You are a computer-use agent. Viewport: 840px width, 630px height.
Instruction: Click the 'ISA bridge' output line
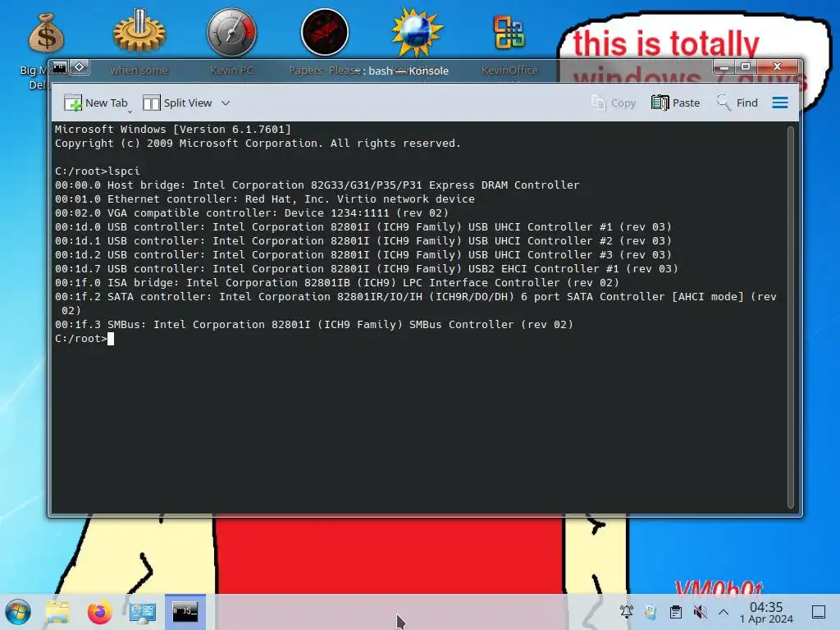337,283
